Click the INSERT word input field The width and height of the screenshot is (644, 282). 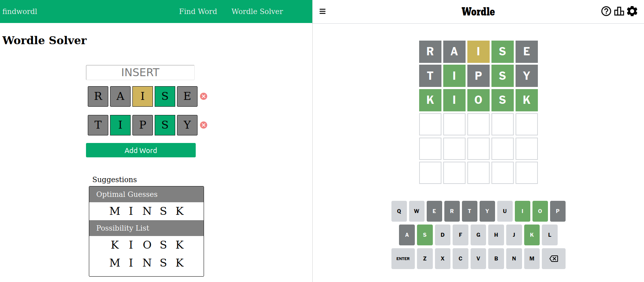[x=140, y=73]
